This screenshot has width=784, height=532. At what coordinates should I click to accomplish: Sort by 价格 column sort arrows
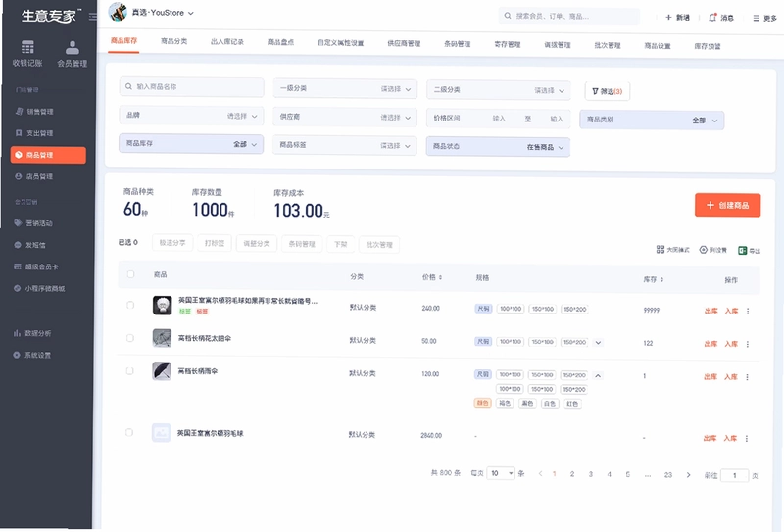440,277
